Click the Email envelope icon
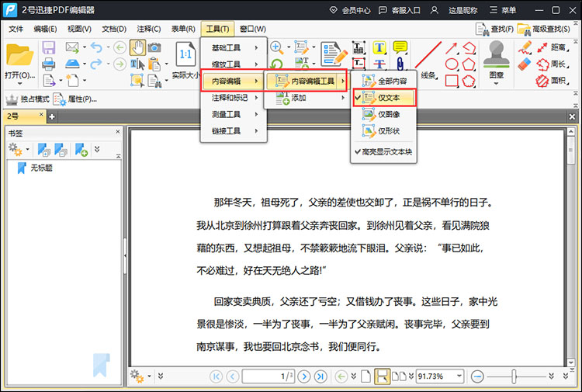The height and width of the screenshot is (392, 582). (x=72, y=47)
